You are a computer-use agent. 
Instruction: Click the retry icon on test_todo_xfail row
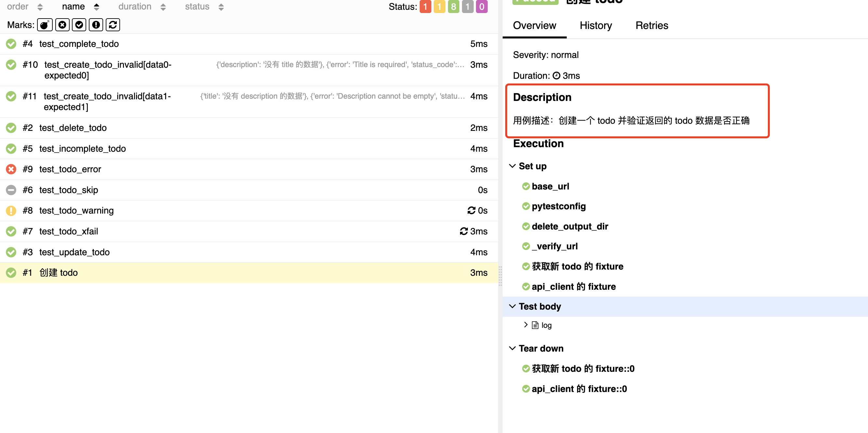click(464, 231)
